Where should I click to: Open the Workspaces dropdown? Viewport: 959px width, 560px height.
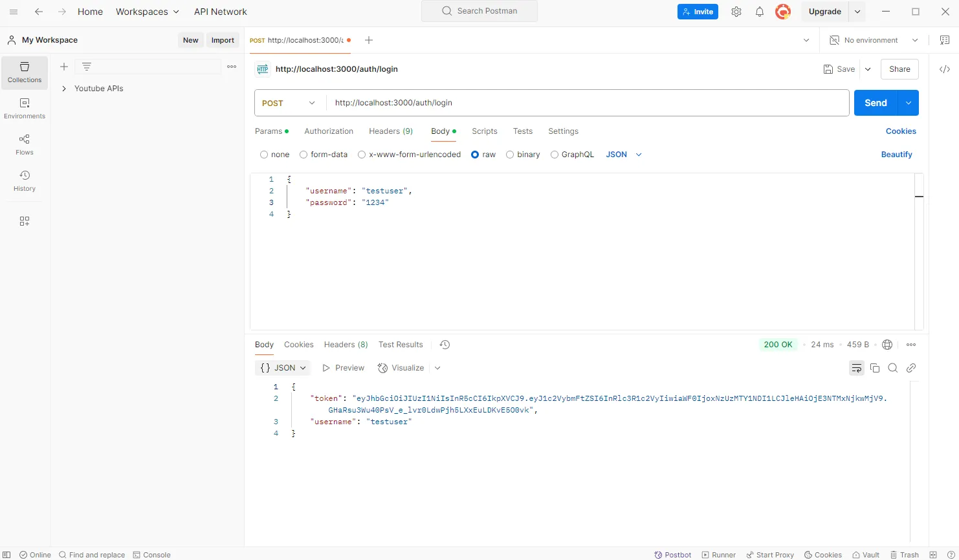[148, 12]
